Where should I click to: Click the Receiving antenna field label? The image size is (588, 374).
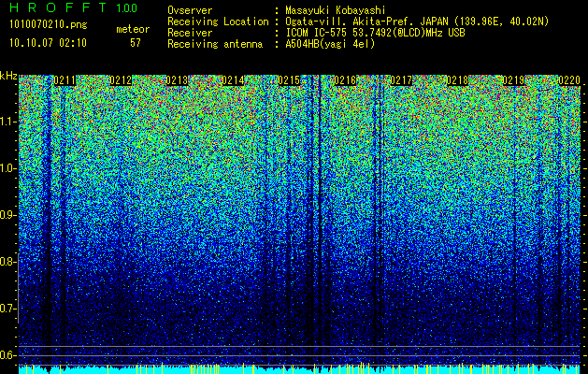tap(215, 44)
